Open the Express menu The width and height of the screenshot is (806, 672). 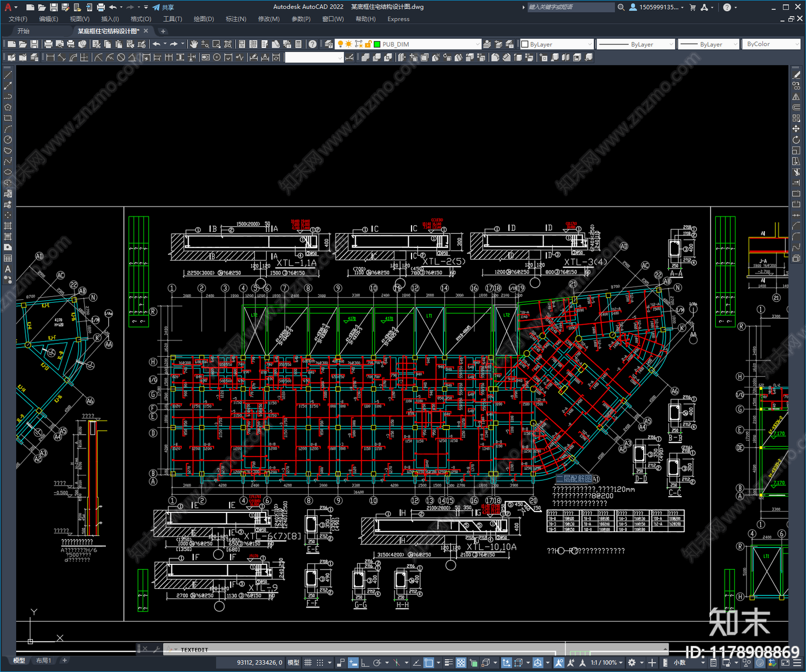click(x=398, y=19)
